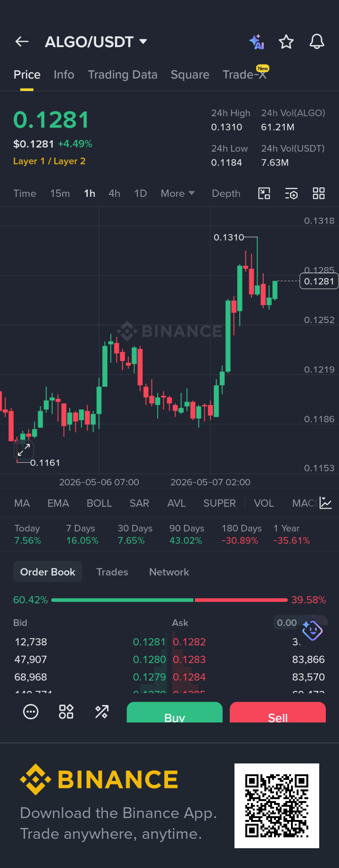
Task: Select the Price tab
Action: 27,74
